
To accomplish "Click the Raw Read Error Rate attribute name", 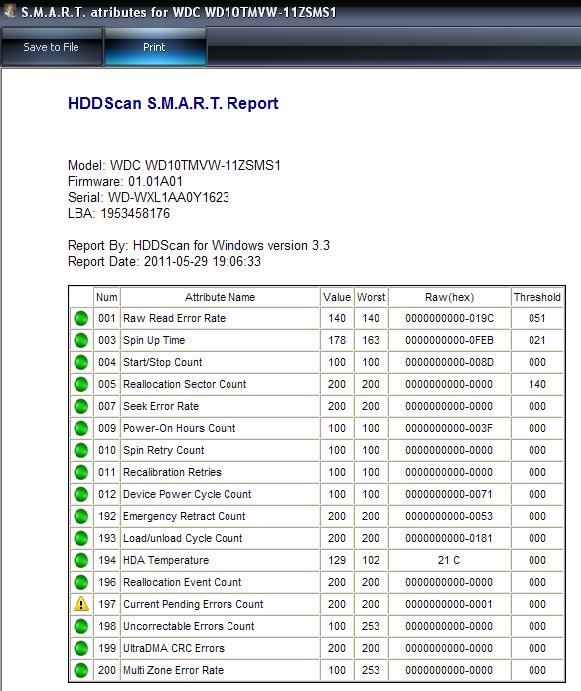I will pyautogui.click(x=175, y=318).
